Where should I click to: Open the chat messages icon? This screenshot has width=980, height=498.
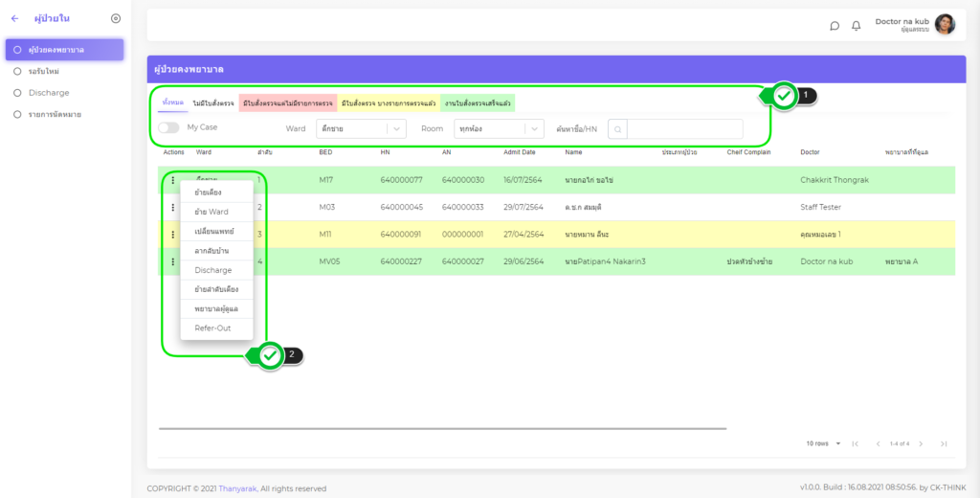tap(835, 26)
